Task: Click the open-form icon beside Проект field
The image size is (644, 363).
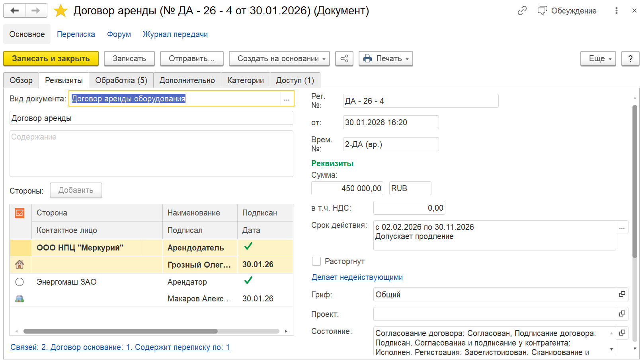Action: coord(622,314)
